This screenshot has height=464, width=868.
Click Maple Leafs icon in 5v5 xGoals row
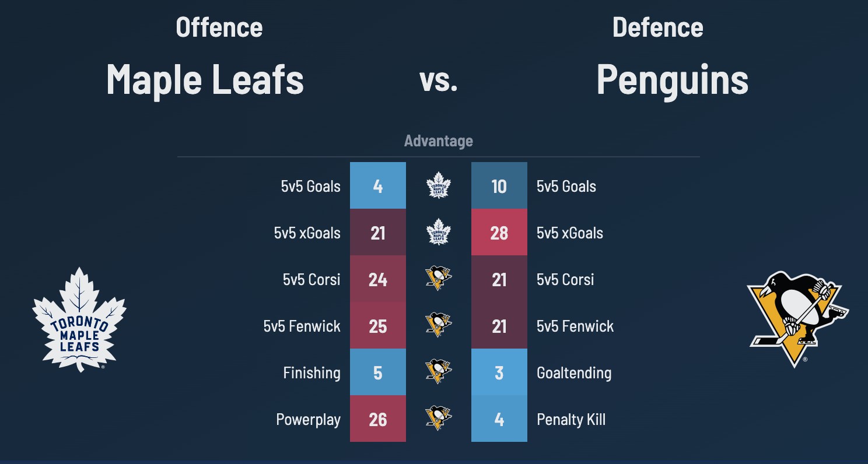click(x=439, y=233)
